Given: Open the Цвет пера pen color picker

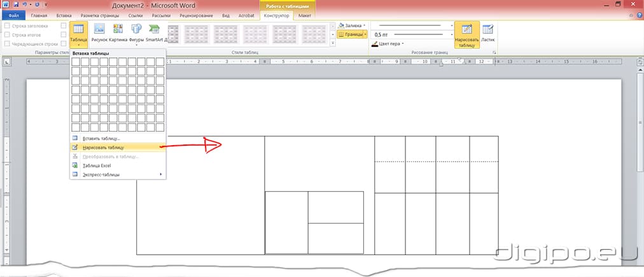Looking at the screenshot, I should tap(388, 44).
